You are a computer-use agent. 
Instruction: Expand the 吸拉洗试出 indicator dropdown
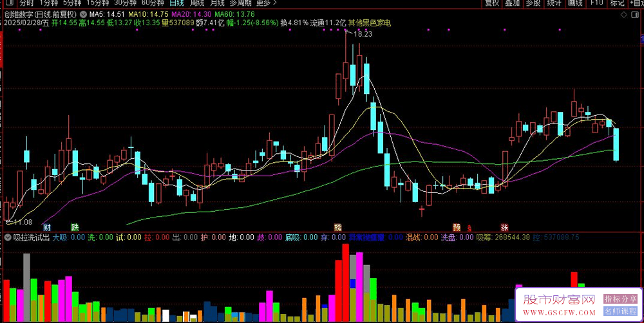[7, 237]
